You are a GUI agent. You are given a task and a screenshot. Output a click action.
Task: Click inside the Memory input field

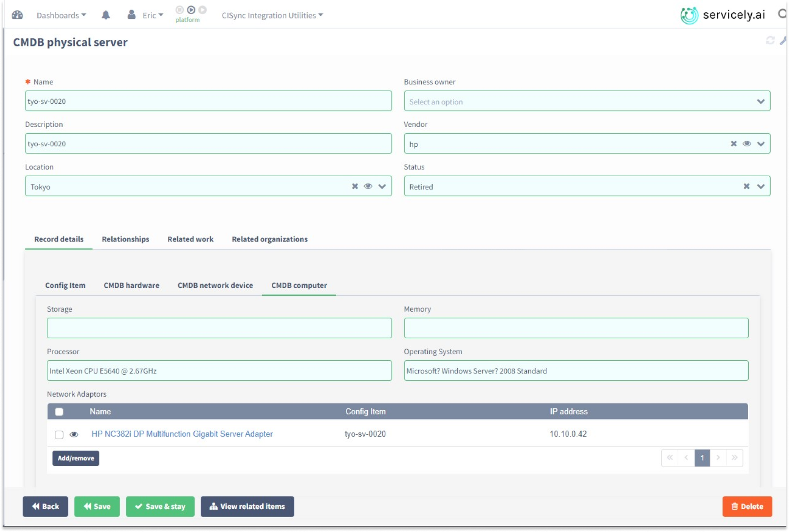pos(576,327)
